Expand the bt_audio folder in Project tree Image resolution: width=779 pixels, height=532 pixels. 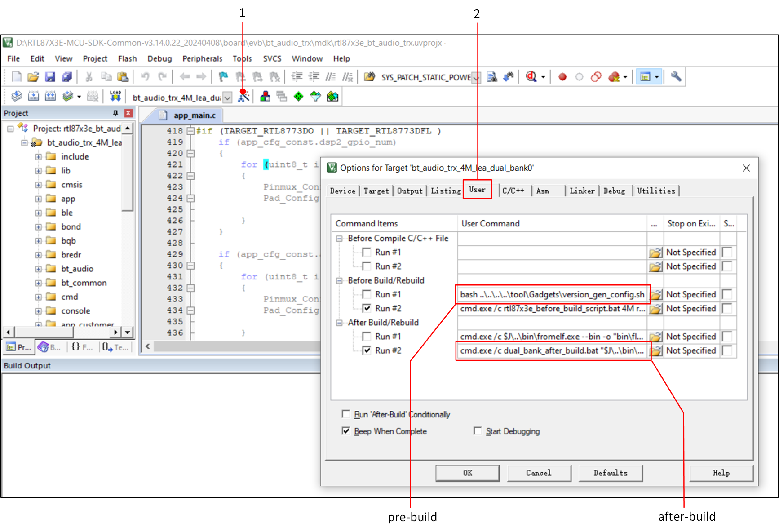[39, 270]
